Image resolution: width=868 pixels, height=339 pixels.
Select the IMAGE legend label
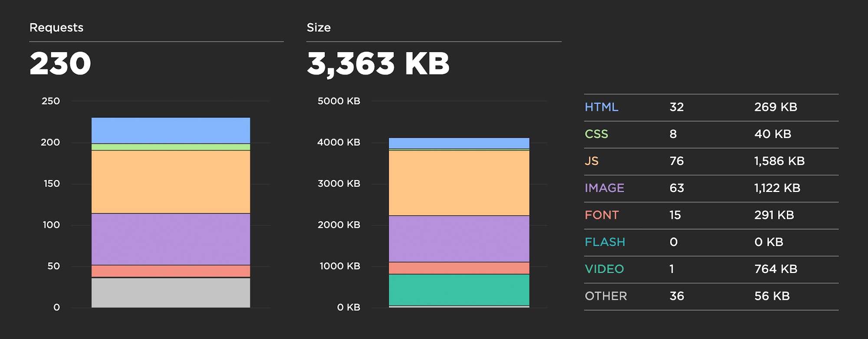(604, 188)
